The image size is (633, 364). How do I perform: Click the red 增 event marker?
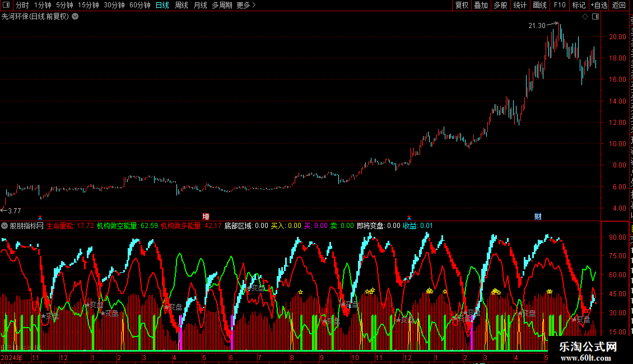pos(206,217)
